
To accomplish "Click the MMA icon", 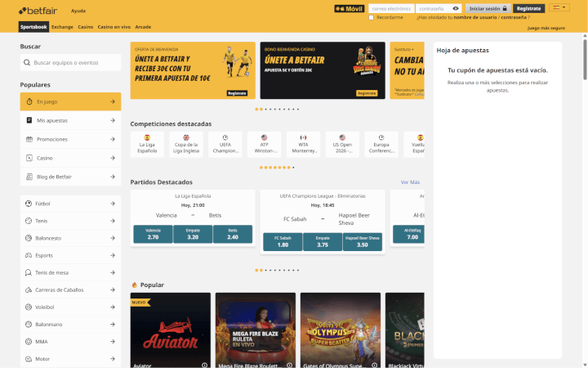I will (x=29, y=342).
